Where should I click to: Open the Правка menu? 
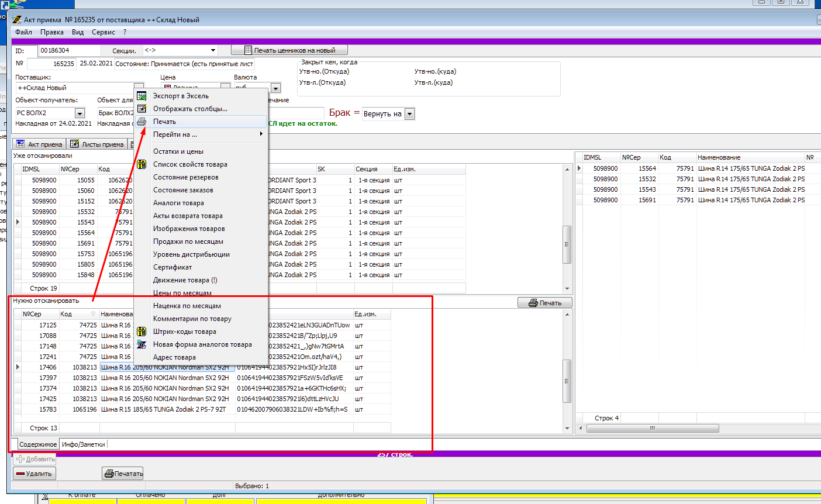click(52, 32)
